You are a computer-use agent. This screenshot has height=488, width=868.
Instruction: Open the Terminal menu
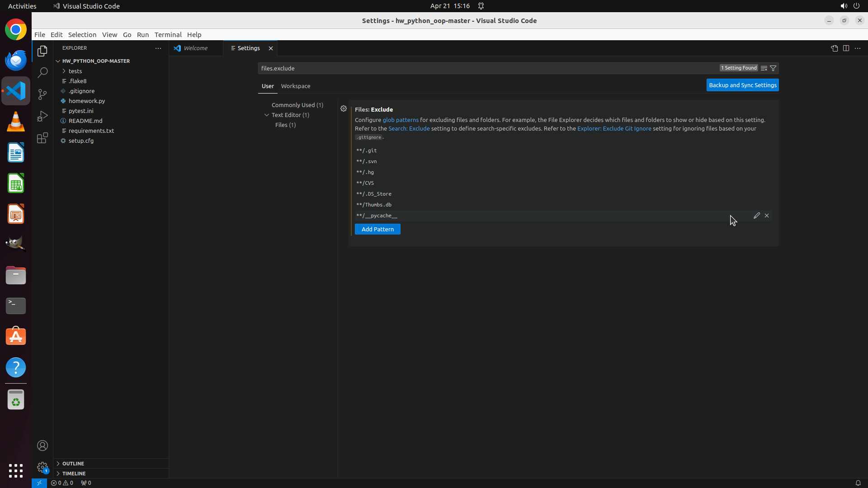tap(168, 35)
